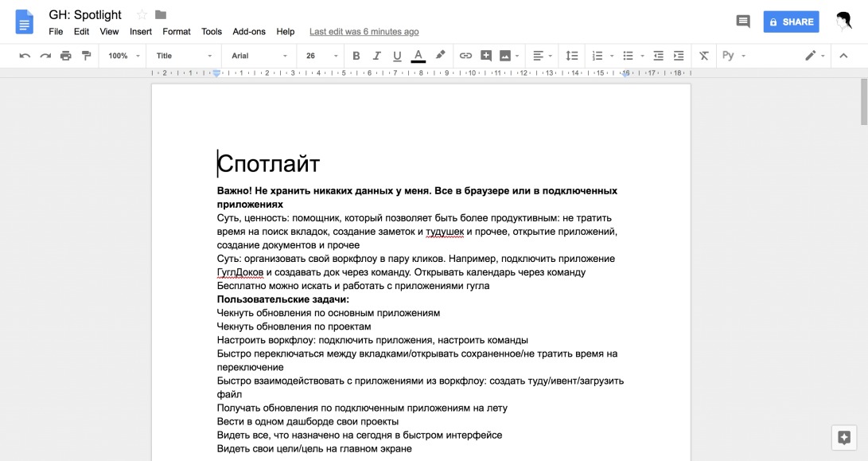This screenshot has width=868, height=461.
Task: Open the Ру input tools button
Action: click(728, 56)
